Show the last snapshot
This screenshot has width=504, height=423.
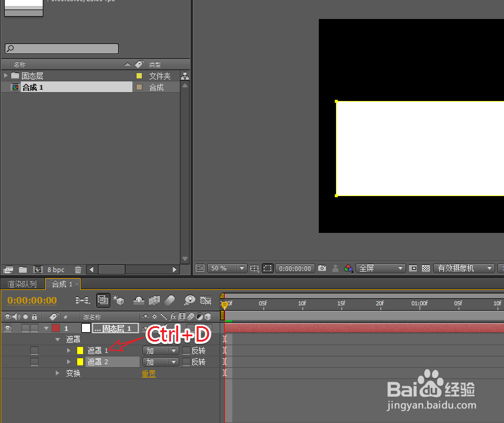335,269
